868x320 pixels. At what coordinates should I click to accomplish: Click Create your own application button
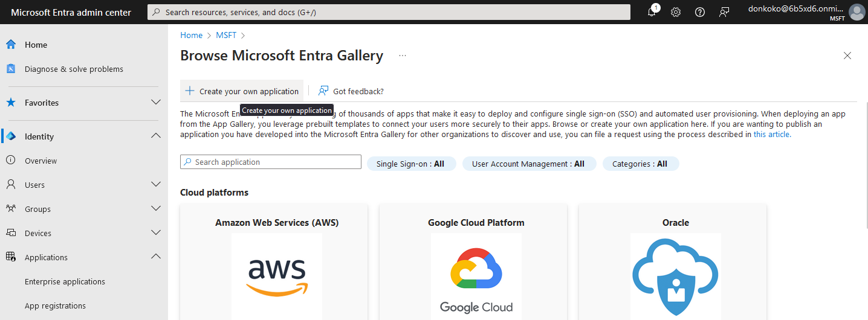coord(242,91)
